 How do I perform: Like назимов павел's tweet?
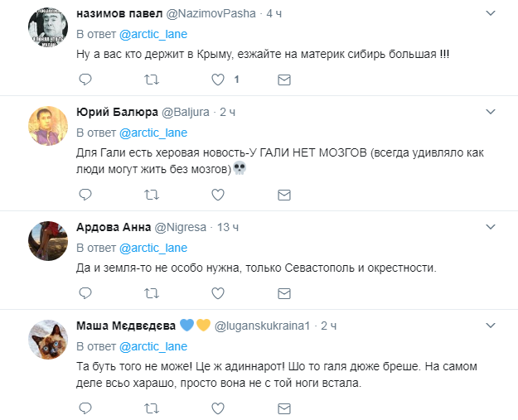coord(218,80)
